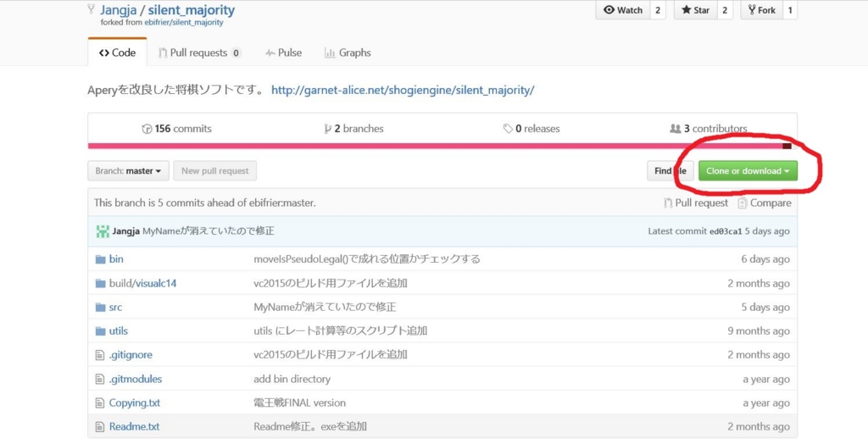
Task: Click "6 days ago" timestamp in bin row
Action: click(765, 259)
